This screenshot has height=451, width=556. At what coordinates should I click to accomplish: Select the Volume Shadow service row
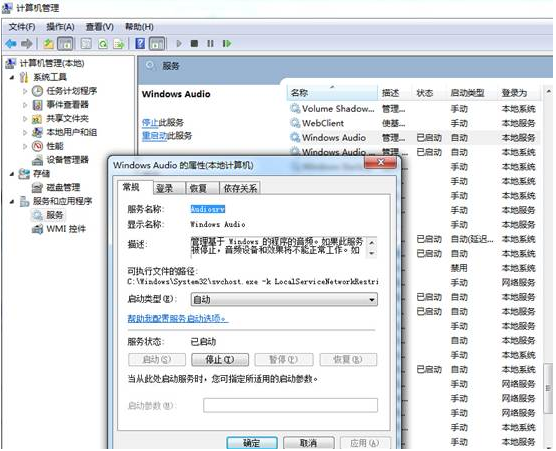[413, 109]
